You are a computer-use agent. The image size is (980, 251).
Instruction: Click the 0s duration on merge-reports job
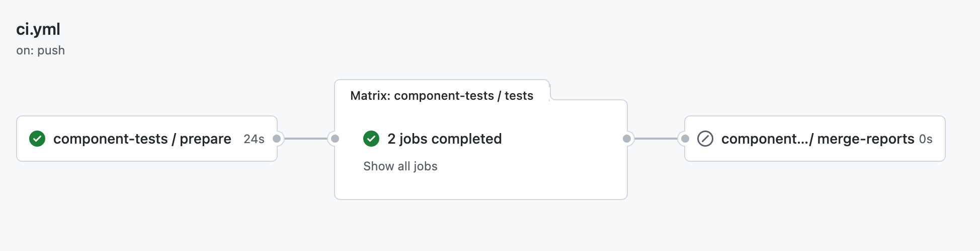[926, 139]
